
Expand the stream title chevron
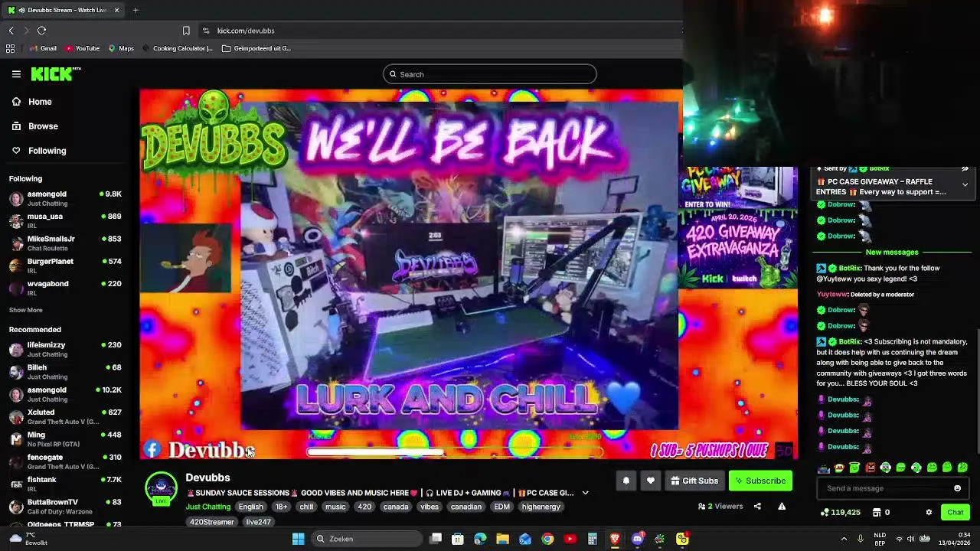[585, 493]
